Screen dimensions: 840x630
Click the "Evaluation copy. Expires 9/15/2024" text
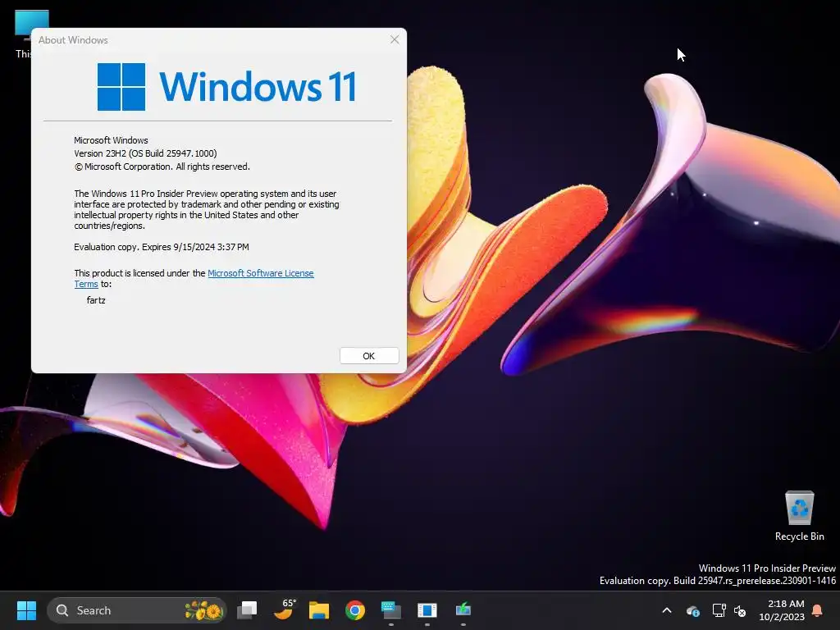point(162,247)
